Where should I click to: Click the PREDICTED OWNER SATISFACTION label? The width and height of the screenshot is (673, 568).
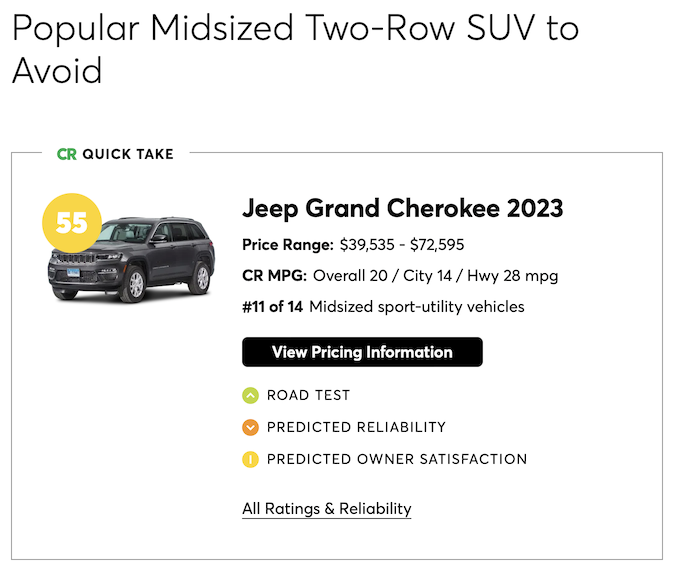tap(396, 460)
